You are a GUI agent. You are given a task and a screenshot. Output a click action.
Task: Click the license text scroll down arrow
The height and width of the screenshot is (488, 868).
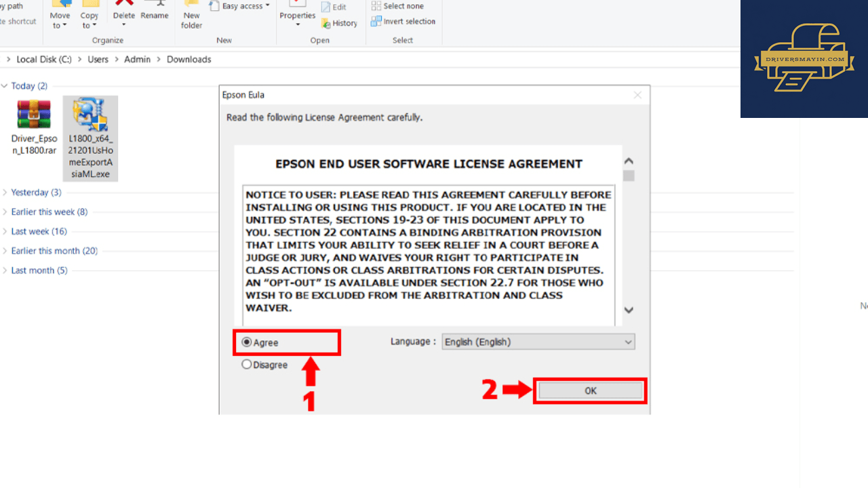click(629, 310)
